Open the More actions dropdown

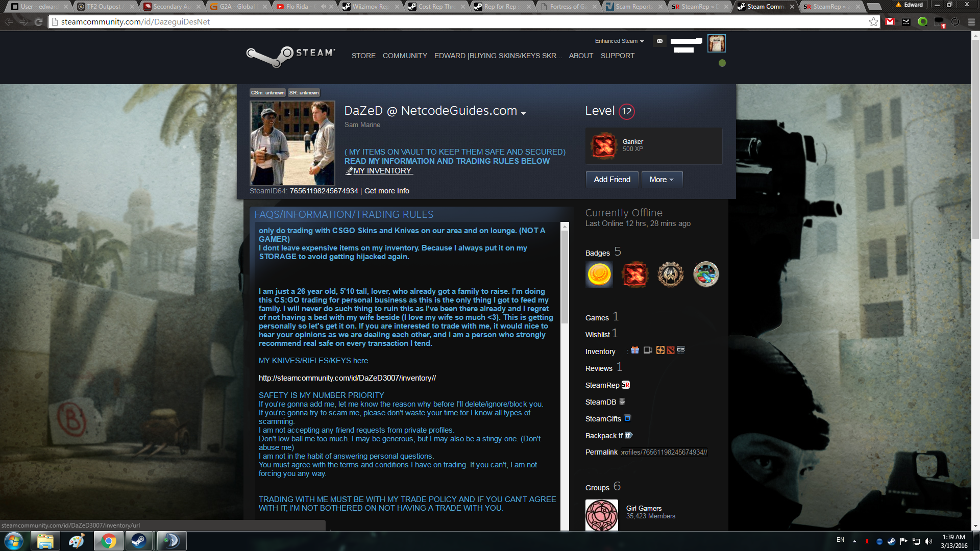[661, 180]
